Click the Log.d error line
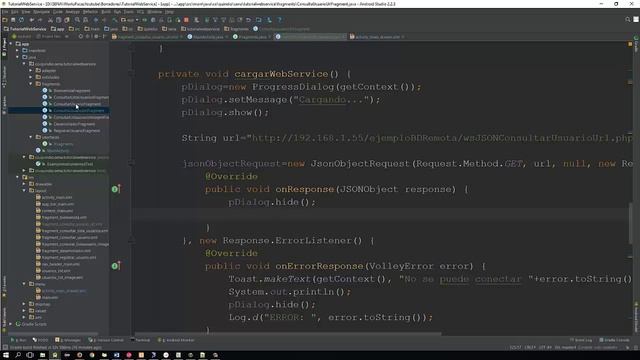 tap(331, 317)
